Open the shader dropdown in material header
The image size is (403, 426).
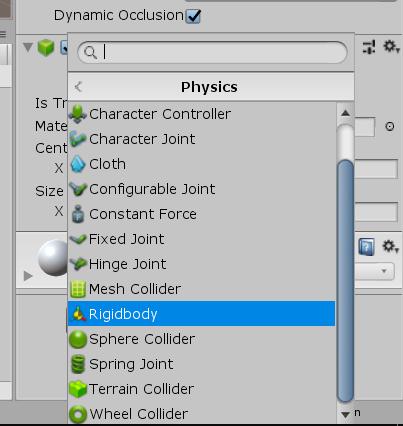pos(376,271)
